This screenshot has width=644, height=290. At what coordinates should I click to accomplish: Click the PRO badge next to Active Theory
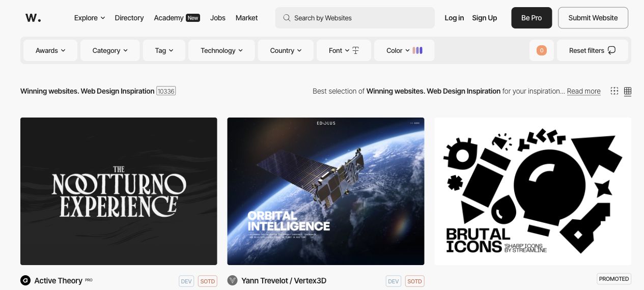point(89,280)
